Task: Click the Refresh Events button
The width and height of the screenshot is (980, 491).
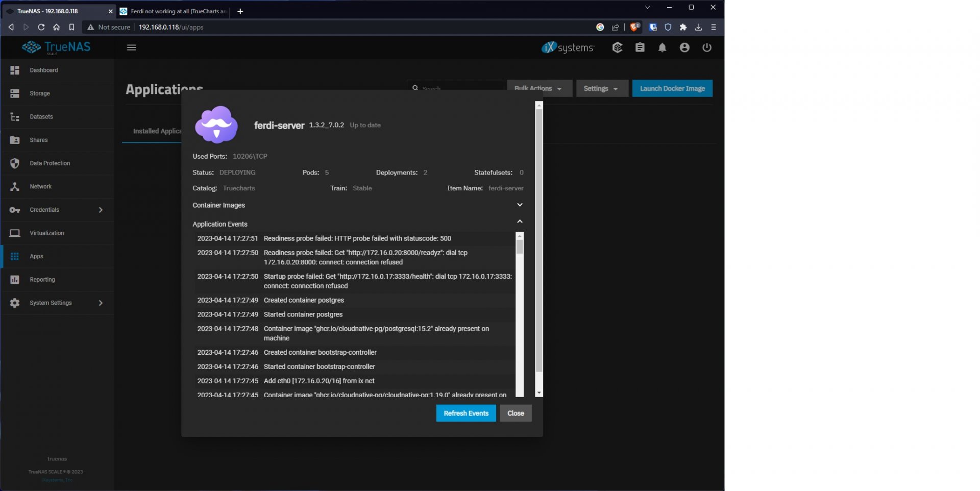Action: point(465,413)
